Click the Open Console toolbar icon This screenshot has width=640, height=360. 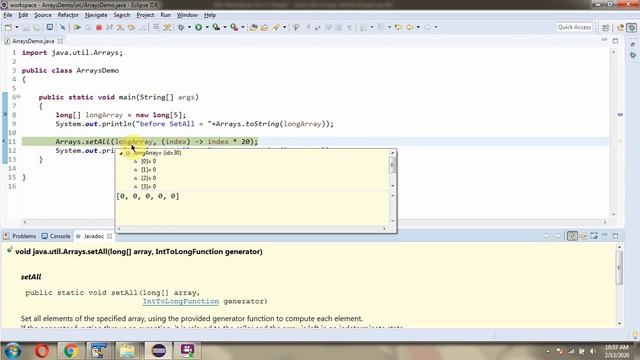[49, 27]
